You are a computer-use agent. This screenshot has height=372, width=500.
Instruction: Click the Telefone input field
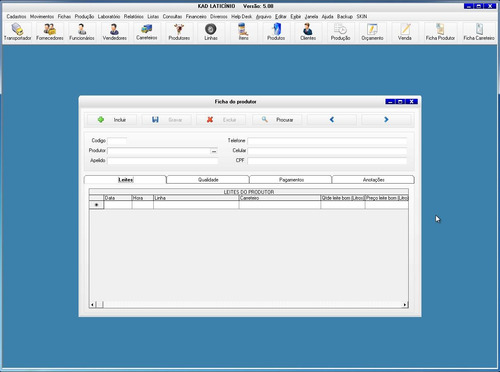click(x=327, y=141)
